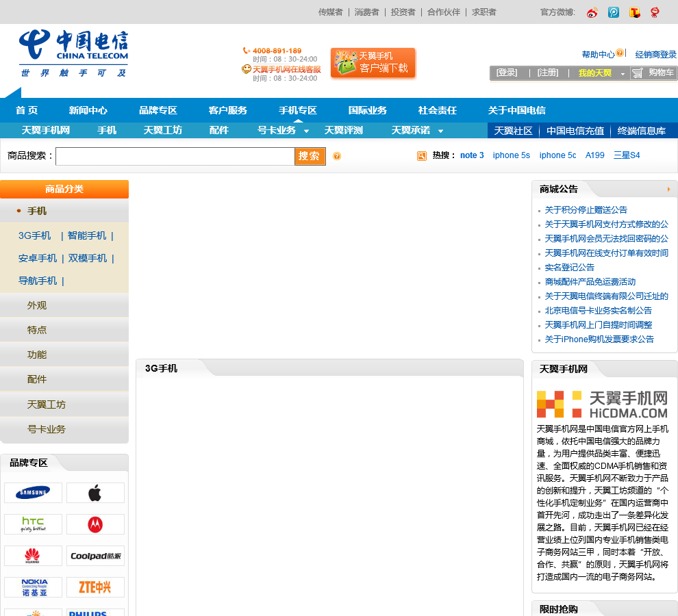The width and height of the screenshot is (678, 616).
Task: Click the 注册 button
Action: 548,73
